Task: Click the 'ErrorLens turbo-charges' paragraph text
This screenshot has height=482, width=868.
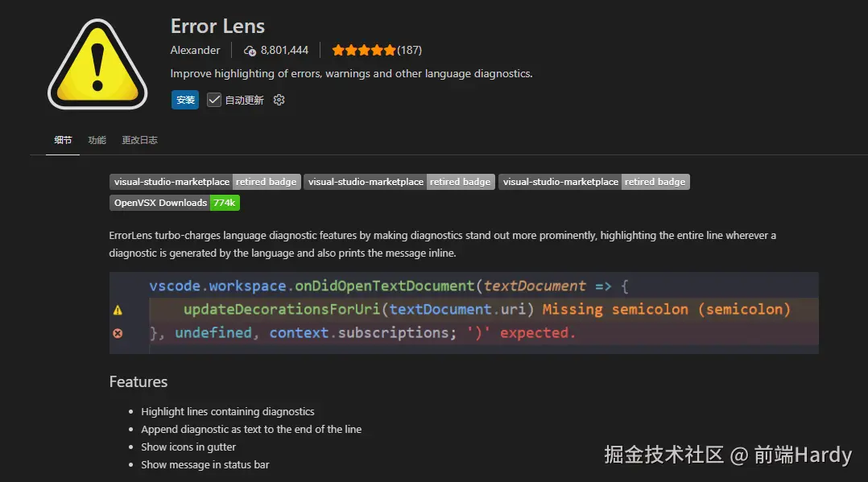Action: [442, 244]
